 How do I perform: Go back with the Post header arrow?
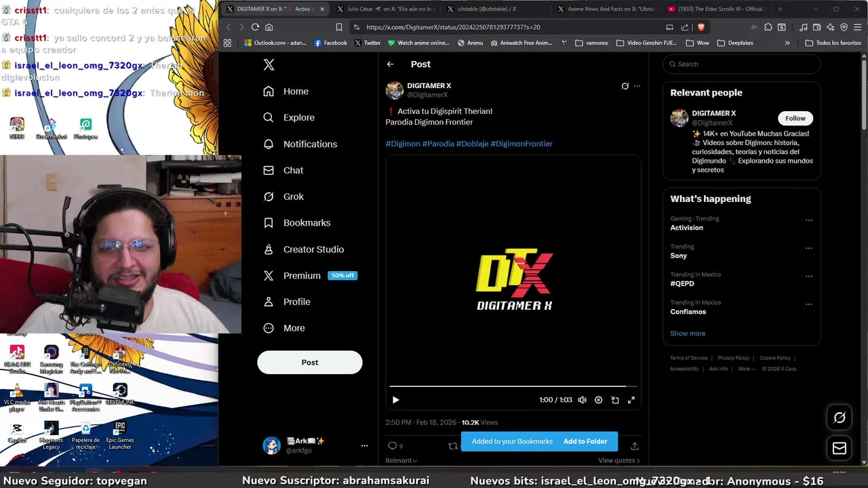[390, 64]
